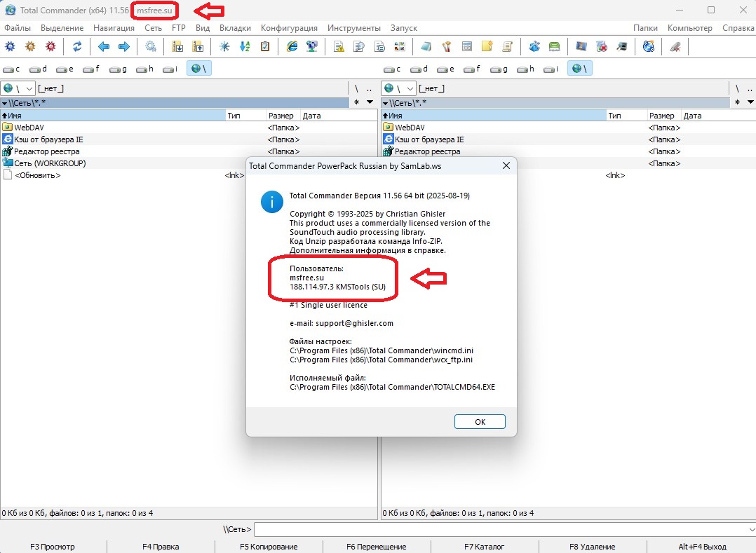Select network drive button in right panel

pos(579,69)
